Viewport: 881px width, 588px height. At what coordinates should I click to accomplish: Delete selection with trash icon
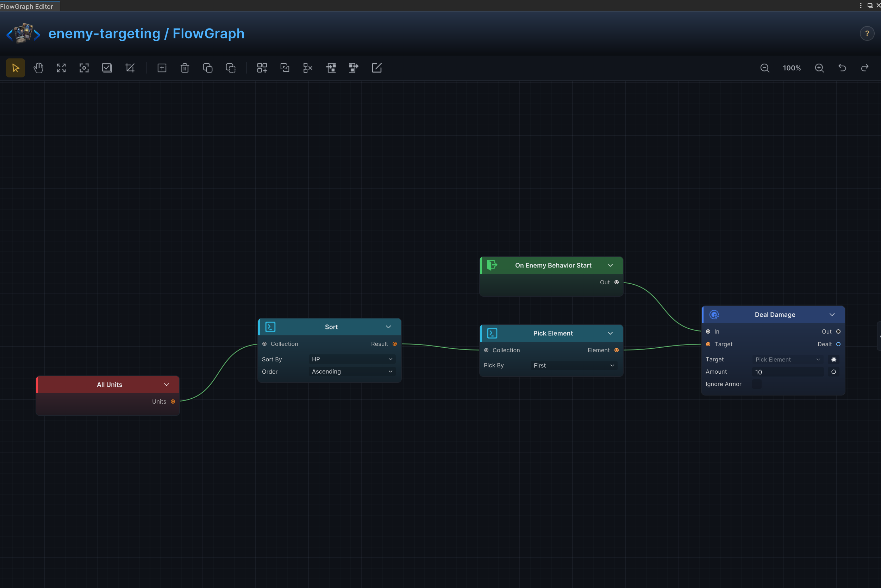[x=185, y=68]
